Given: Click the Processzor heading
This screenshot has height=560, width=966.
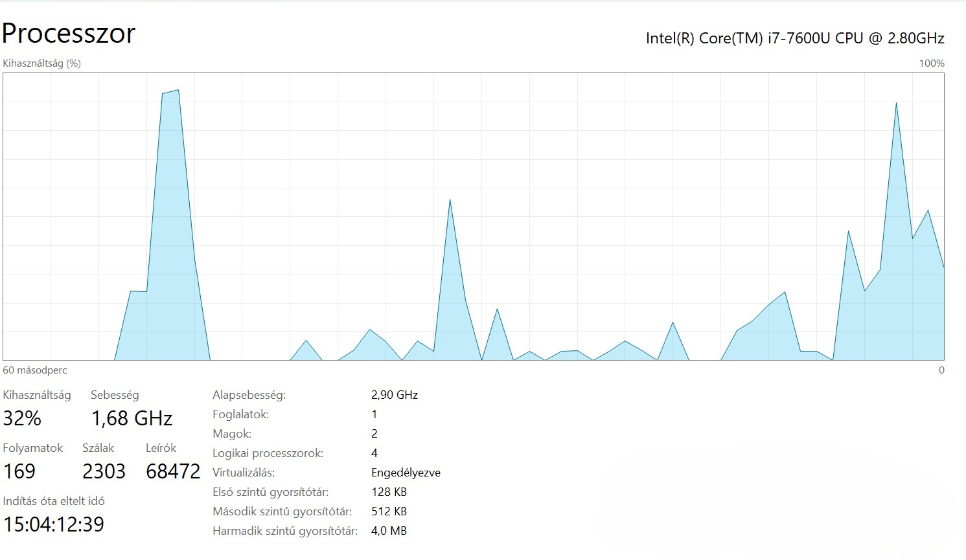Looking at the screenshot, I should pyautogui.click(x=69, y=33).
